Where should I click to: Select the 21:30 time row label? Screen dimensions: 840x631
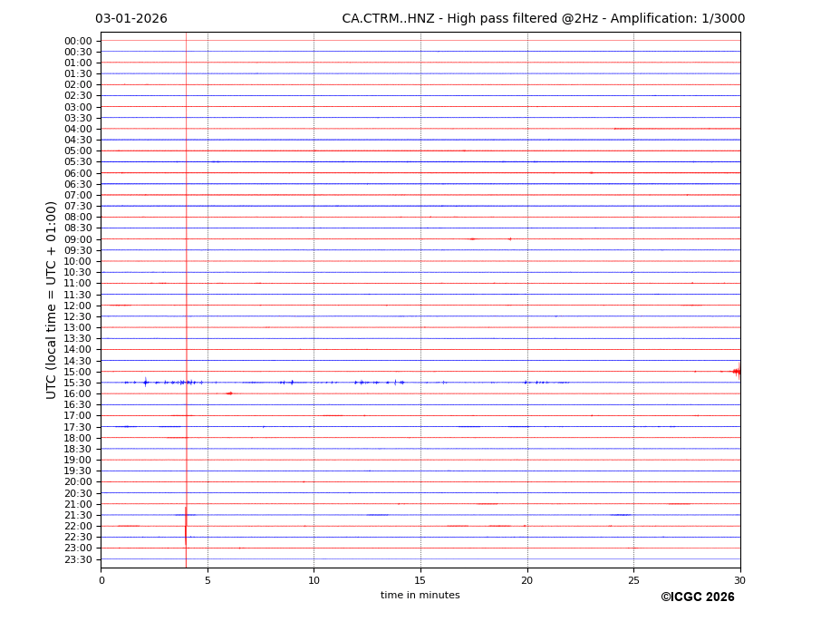pyautogui.click(x=77, y=515)
